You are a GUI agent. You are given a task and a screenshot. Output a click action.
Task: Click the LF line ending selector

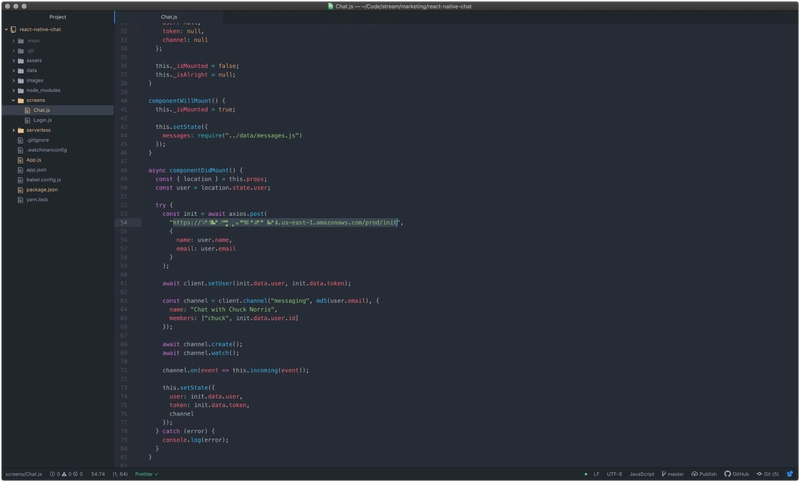(596, 474)
